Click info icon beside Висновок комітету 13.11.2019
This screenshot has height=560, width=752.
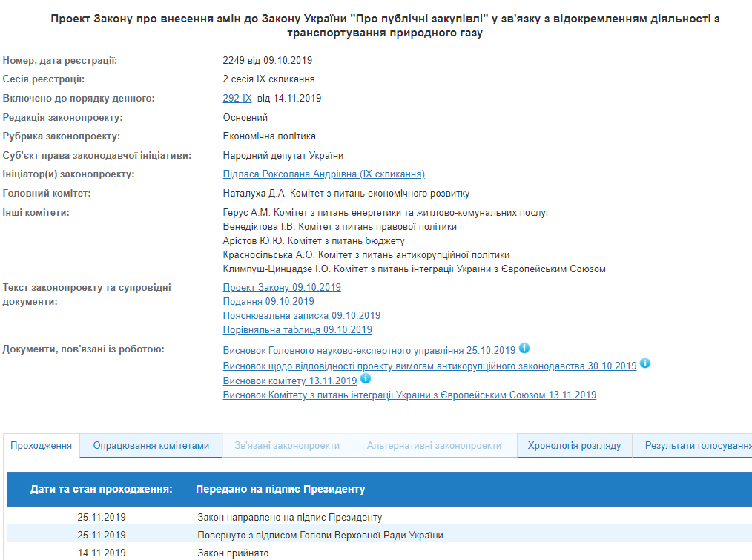[x=366, y=379]
